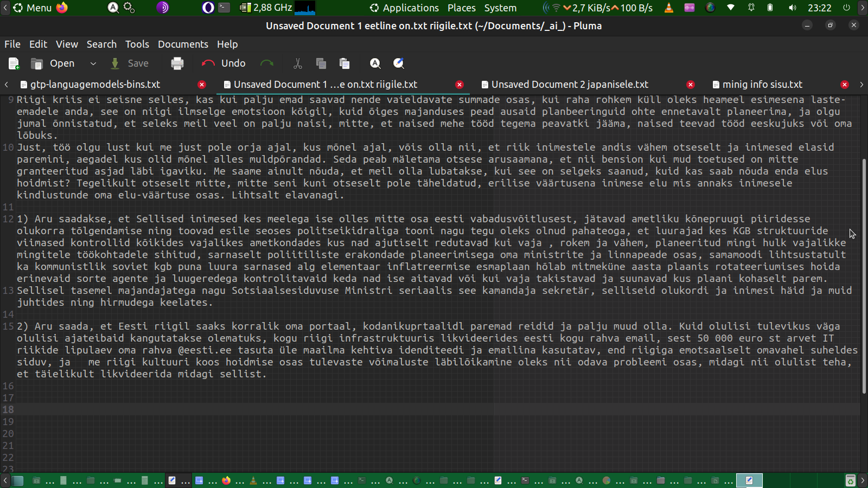The height and width of the screenshot is (488, 868).
Task: Click the Open file toolbar button
Action: 53,63
